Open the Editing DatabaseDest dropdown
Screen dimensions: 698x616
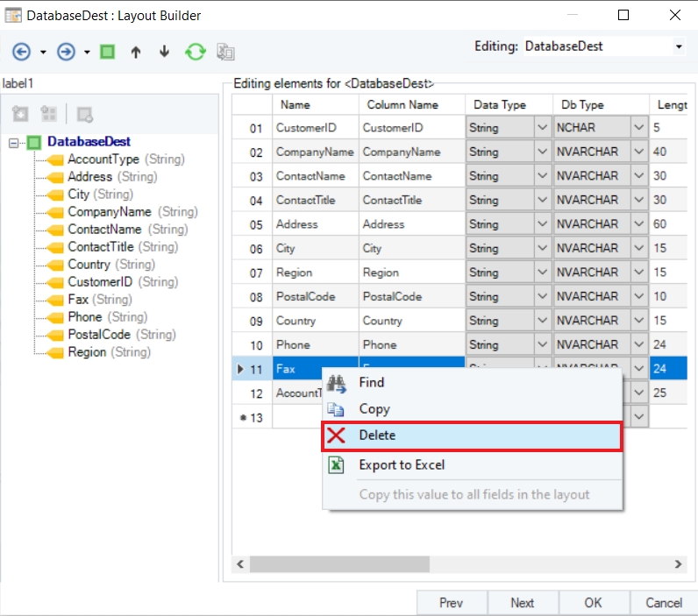[679, 46]
